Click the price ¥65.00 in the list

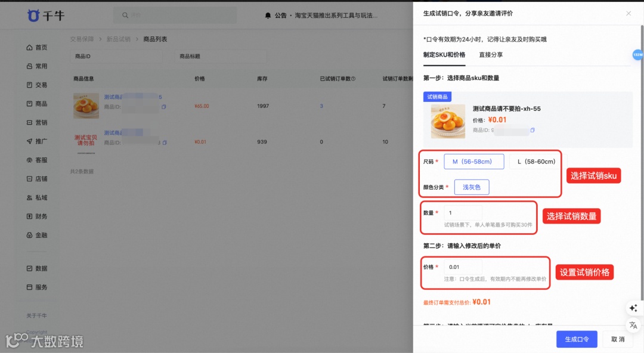[202, 106]
